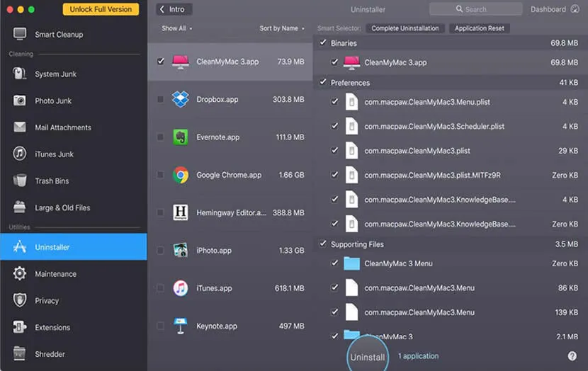Screen dimensions: 588x371
Task: Select com.macpaw.CleanMyMac3.plist row text
Action: 417,151
